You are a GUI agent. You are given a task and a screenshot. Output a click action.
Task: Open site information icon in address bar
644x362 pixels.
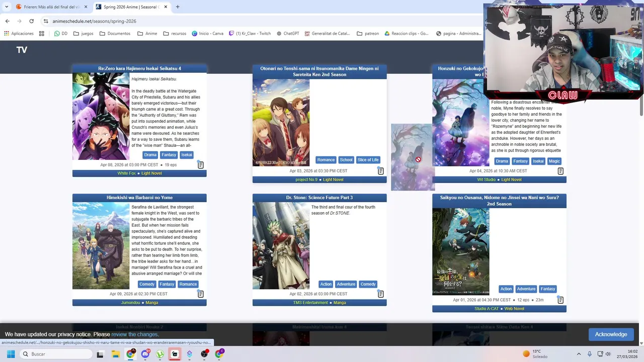pos(46,21)
